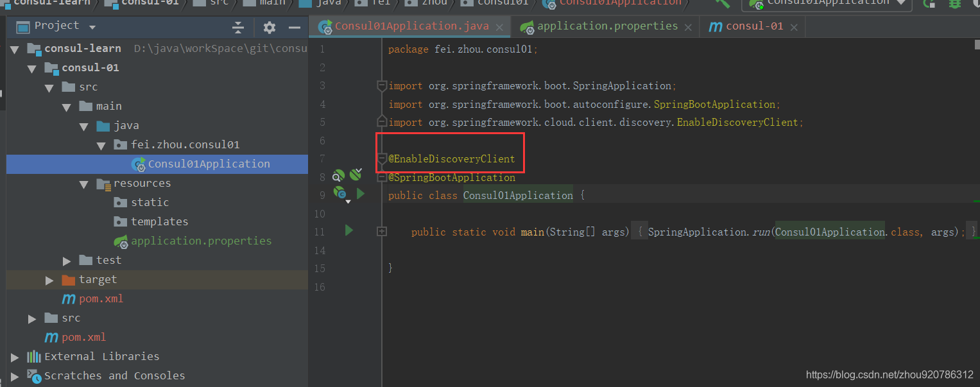The height and width of the screenshot is (387, 980).
Task: Open Project panel settings gear
Action: (x=270, y=28)
